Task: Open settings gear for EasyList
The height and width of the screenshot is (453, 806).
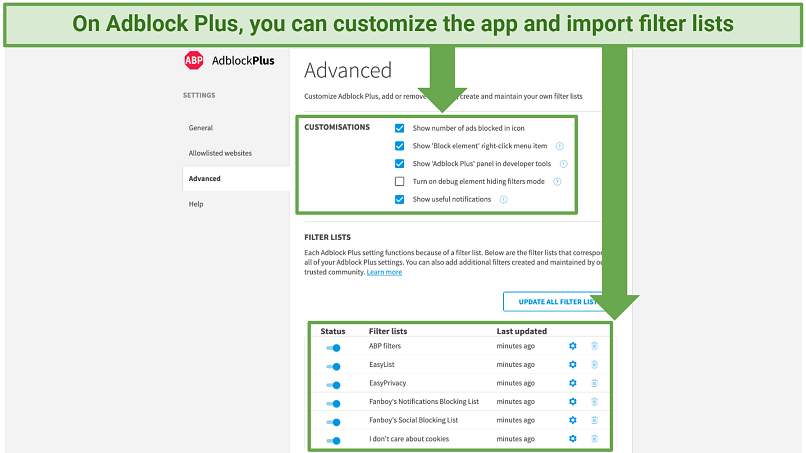Action: (x=573, y=365)
